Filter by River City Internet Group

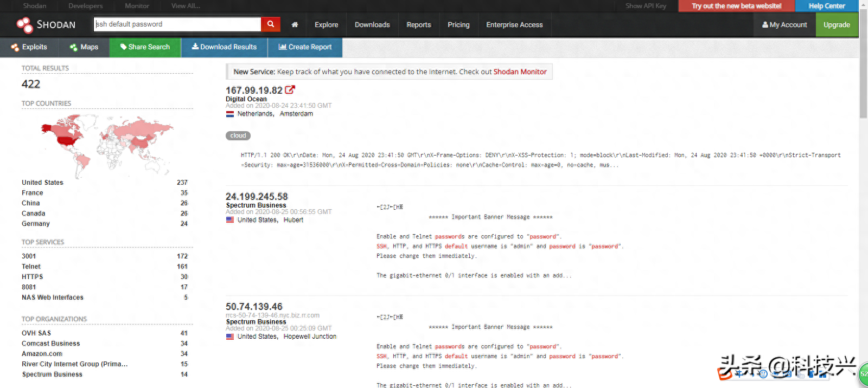pos(75,364)
